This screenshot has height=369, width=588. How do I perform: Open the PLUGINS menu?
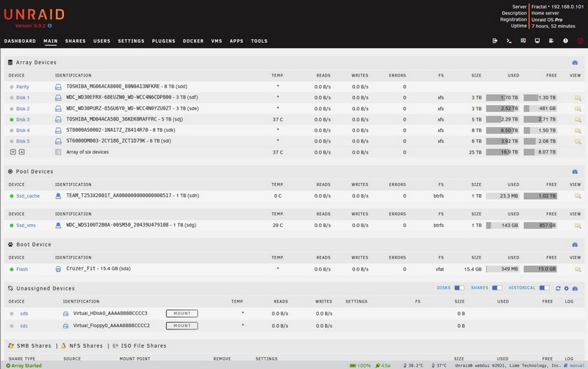pos(163,41)
